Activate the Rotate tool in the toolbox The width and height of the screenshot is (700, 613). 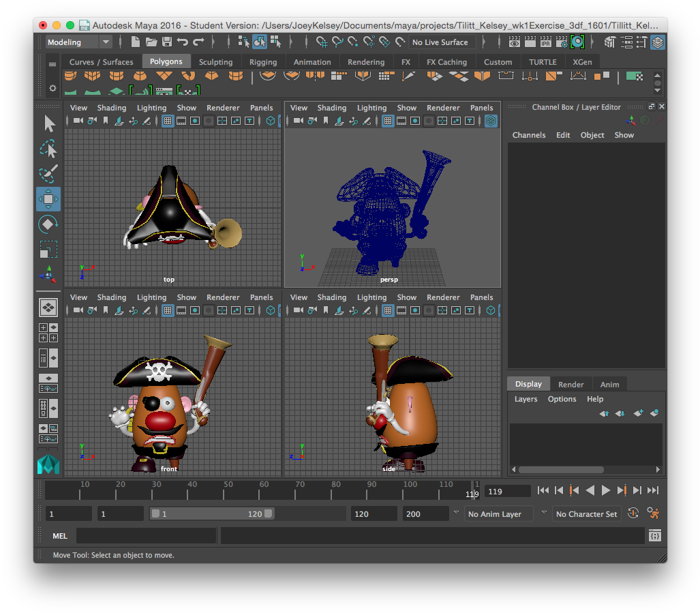pos(48,224)
